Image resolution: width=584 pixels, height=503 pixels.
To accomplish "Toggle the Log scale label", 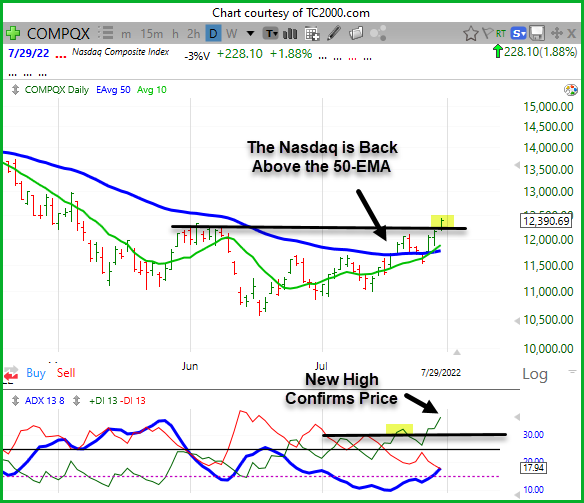I will [x=535, y=375].
